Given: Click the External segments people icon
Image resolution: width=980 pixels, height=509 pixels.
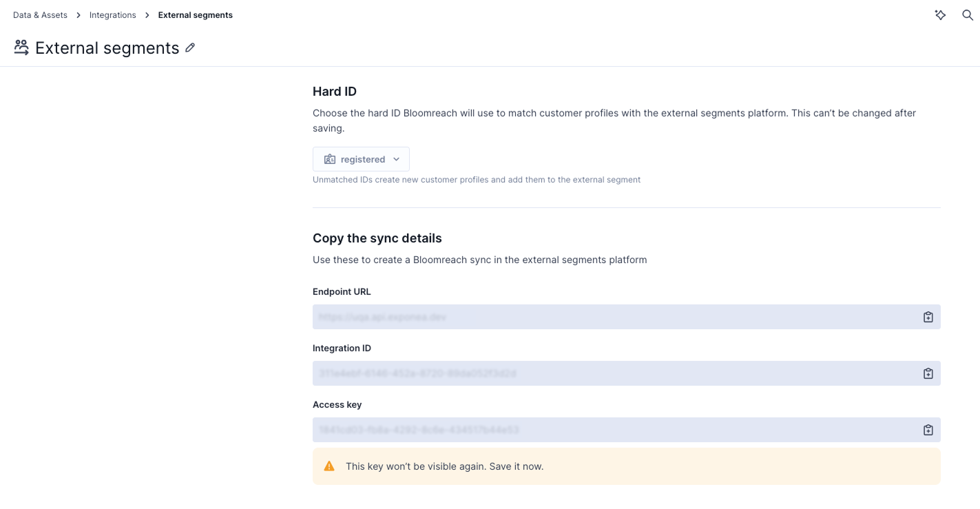Looking at the screenshot, I should [x=21, y=48].
